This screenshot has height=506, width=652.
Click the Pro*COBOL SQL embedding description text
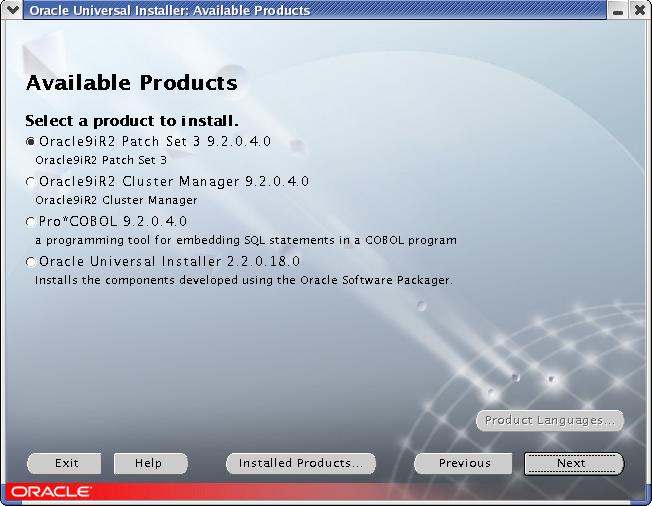245,240
